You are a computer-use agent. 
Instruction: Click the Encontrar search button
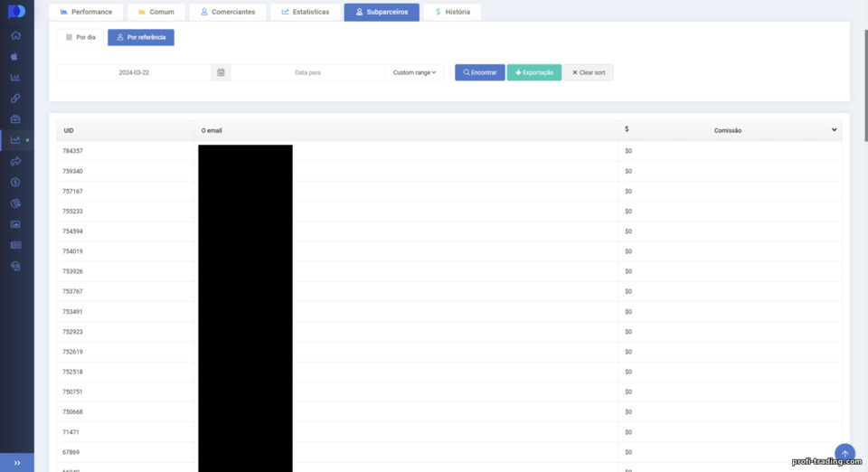click(x=480, y=72)
